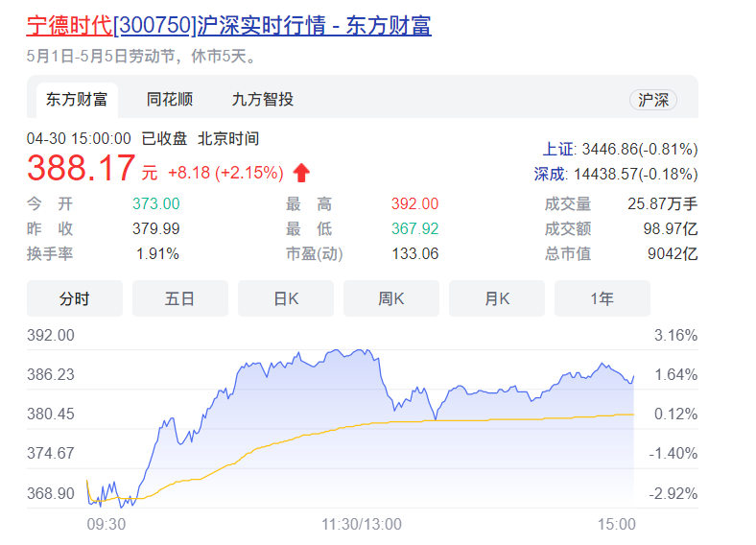Click the 388.17 current price
Screen dimensions: 756x545
click(x=81, y=168)
